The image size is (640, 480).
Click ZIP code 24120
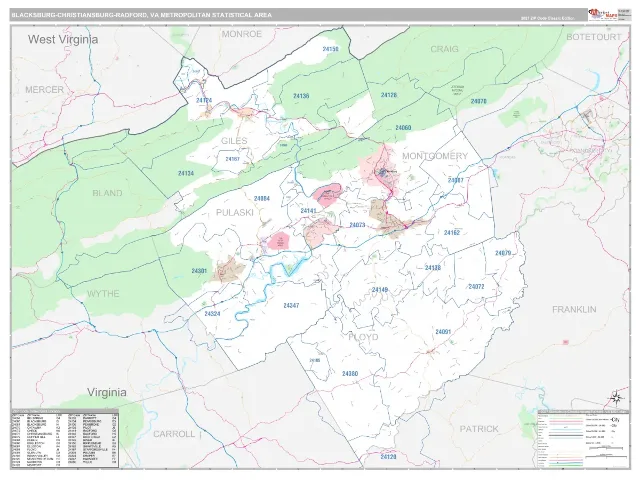point(388,457)
